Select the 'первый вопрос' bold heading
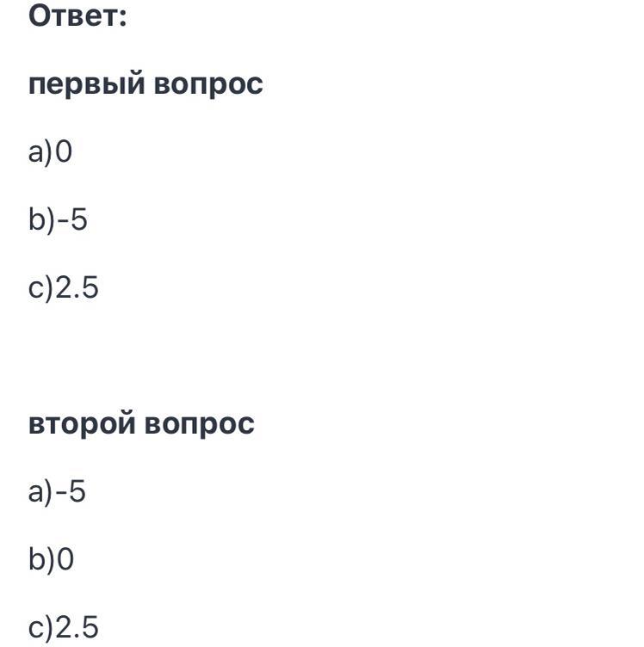Viewport: 644px width, 647px height. click(146, 85)
